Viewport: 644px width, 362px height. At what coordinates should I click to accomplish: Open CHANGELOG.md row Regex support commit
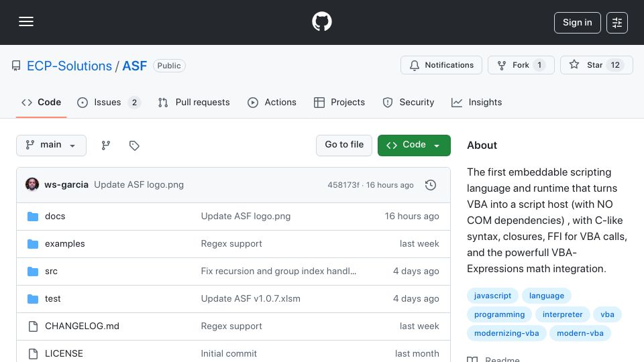[231, 326]
